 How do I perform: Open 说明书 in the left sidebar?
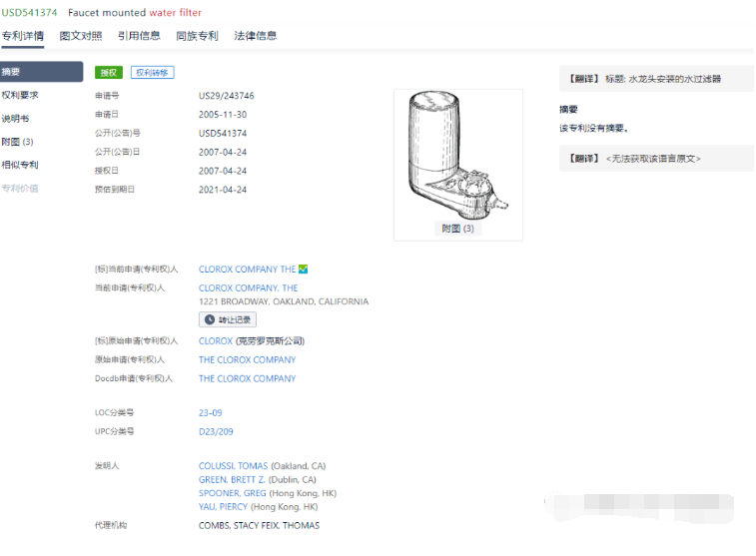(15, 119)
